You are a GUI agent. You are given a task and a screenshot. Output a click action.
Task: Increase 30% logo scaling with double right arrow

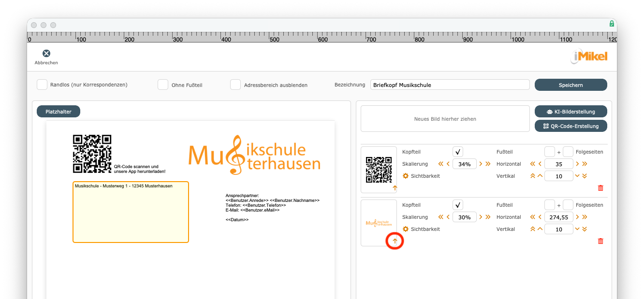(x=488, y=217)
